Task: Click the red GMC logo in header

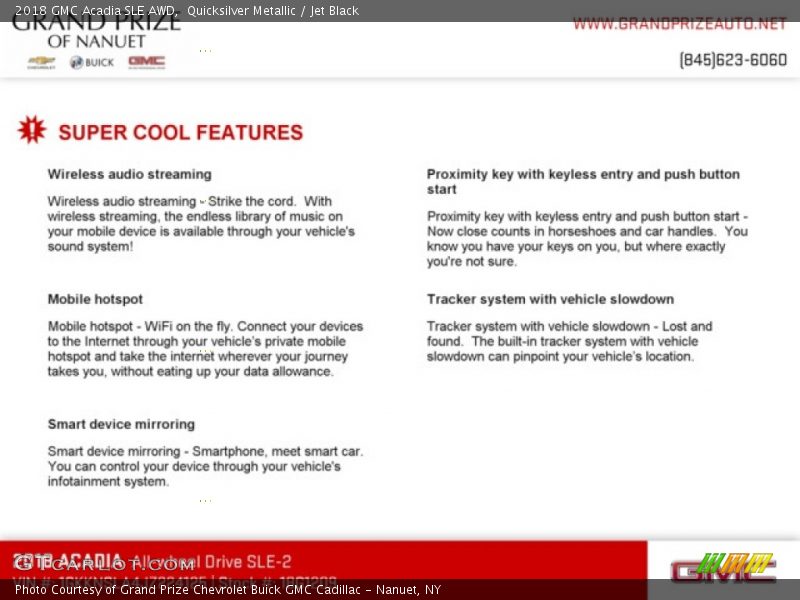Action: 146,62
